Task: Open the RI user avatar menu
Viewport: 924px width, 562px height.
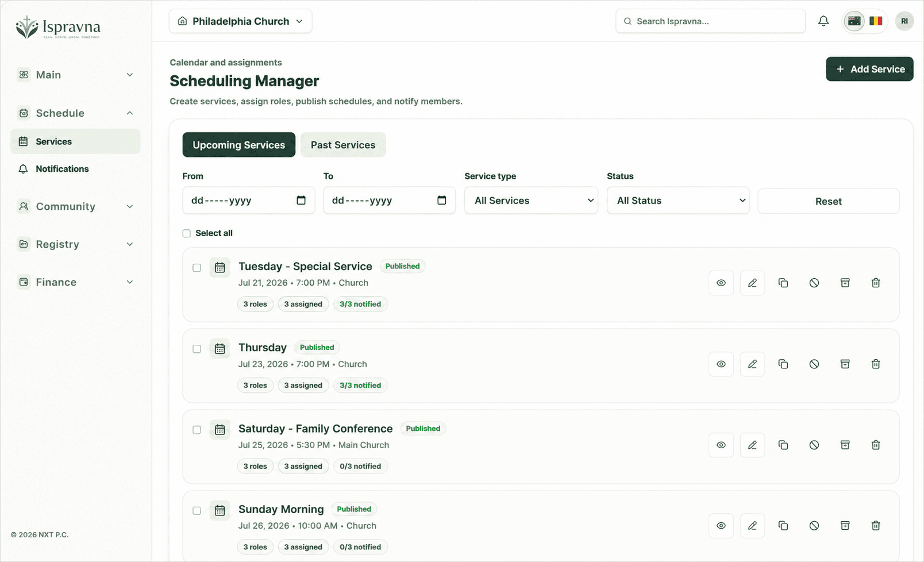Action: coord(904,21)
